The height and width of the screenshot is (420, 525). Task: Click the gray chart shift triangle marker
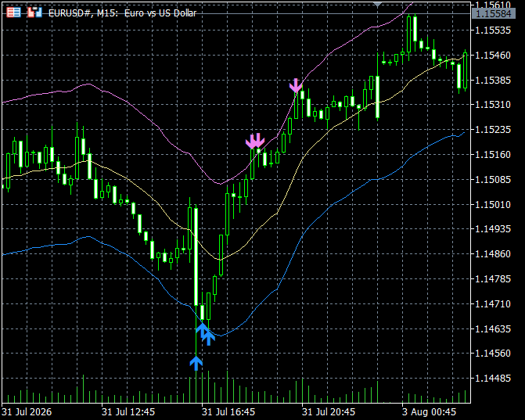(x=378, y=5)
